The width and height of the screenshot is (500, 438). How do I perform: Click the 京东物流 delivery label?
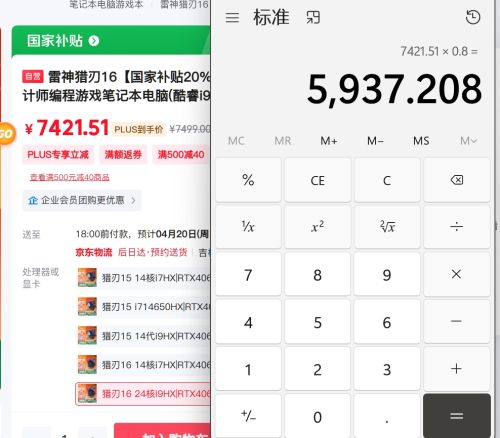click(x=94, y=252)
